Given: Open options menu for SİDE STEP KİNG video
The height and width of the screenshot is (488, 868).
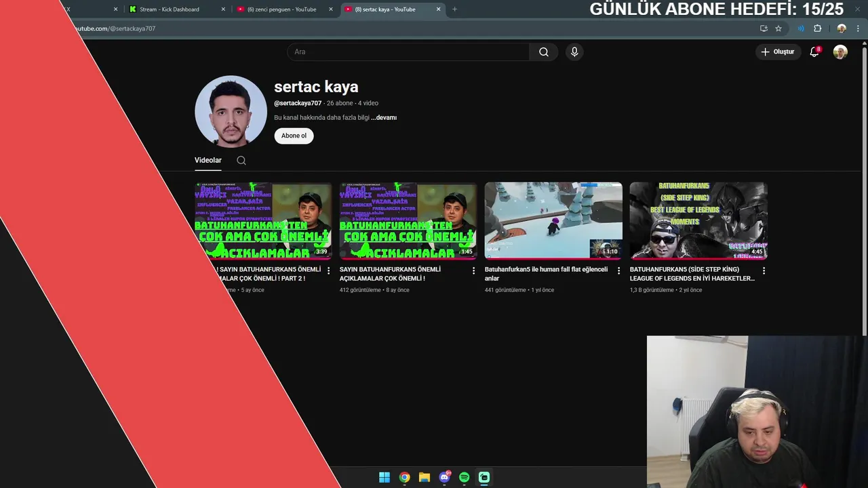Looking at the screenshot, I should 764,270.
